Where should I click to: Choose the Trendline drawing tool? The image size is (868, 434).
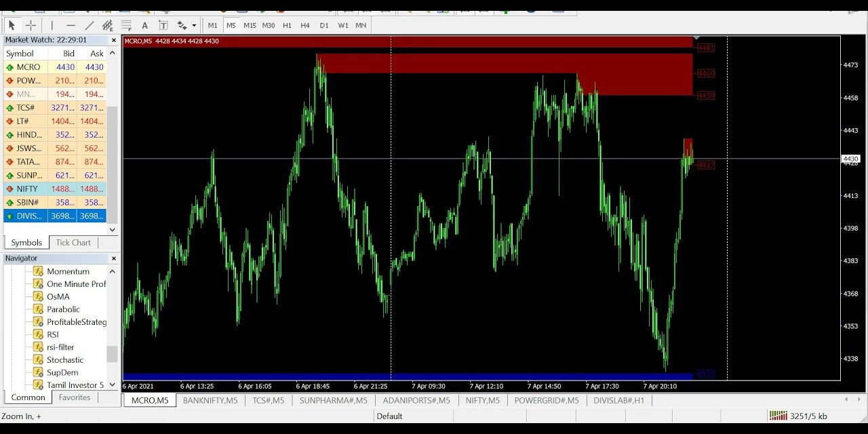[x=89, y=26]
